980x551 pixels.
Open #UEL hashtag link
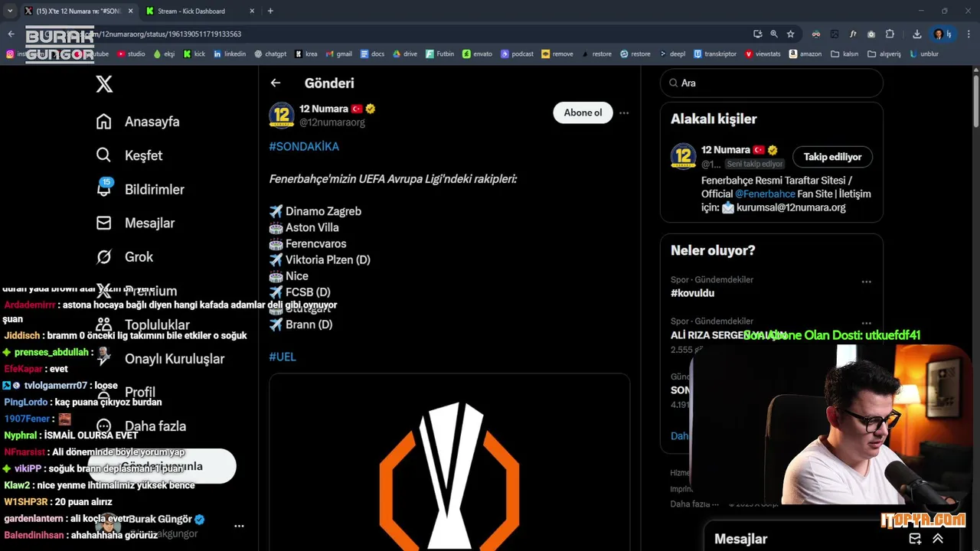pos(283,357)
